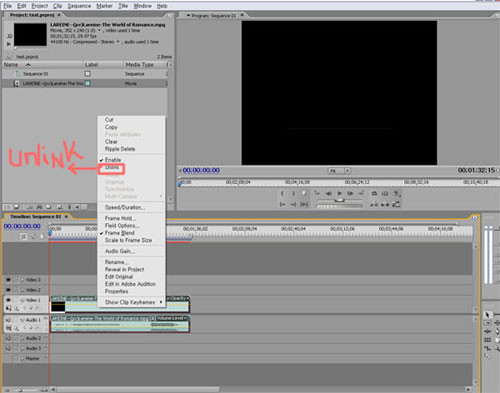Click the Play In to Out button
500x393 pixels.
(x=304, y=204)
